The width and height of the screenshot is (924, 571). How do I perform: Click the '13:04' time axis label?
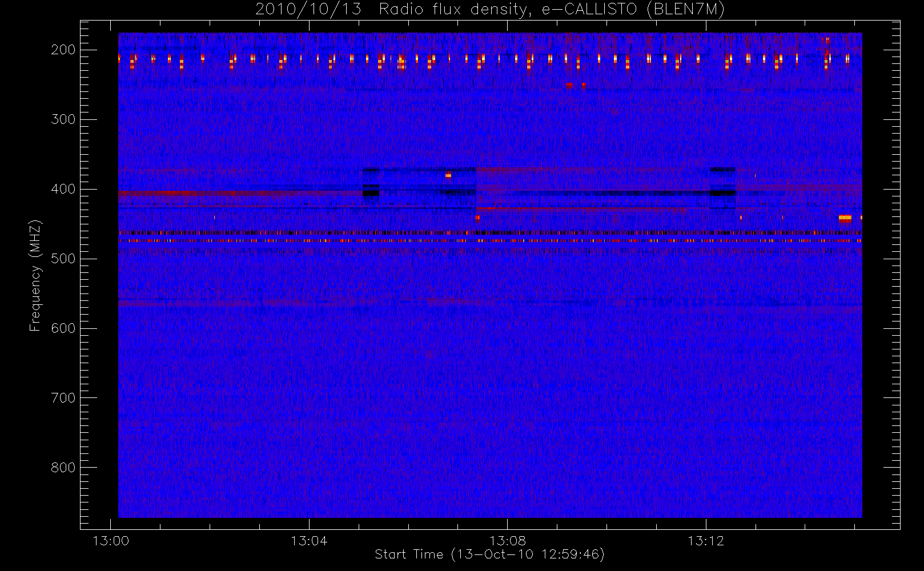point(309,541)
